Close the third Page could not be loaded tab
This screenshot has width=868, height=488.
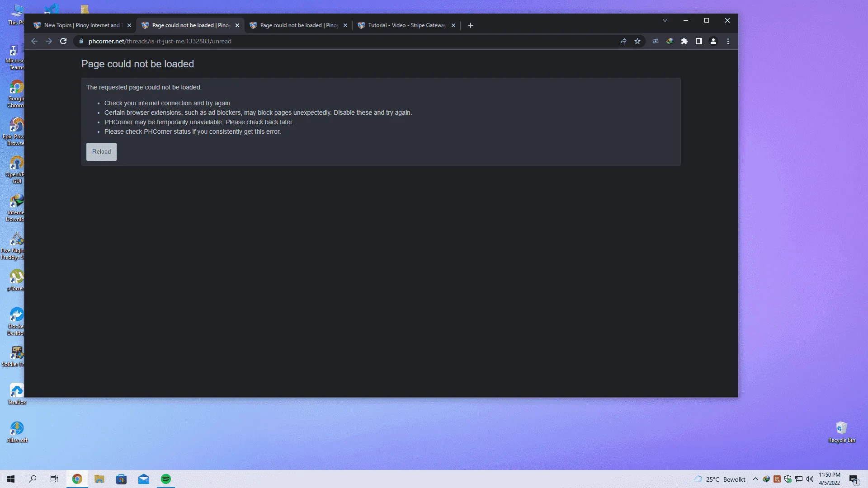345,25
